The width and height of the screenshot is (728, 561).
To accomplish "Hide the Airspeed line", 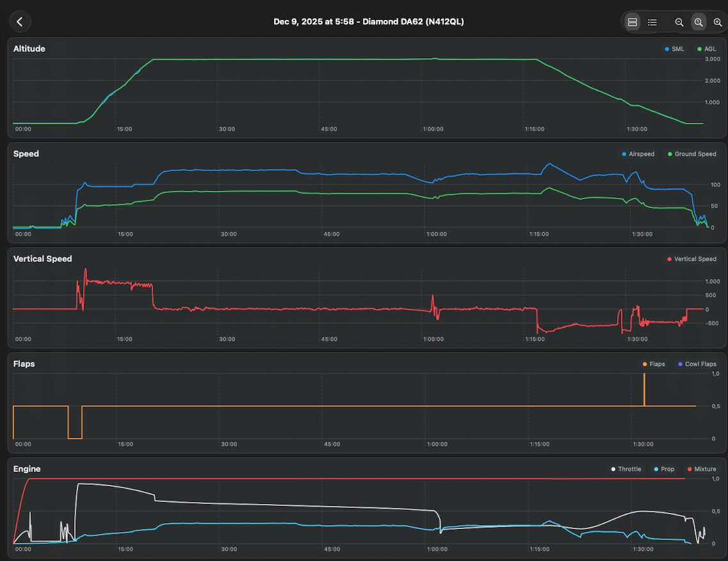I will pyautogui.click(x=637, y=154).
